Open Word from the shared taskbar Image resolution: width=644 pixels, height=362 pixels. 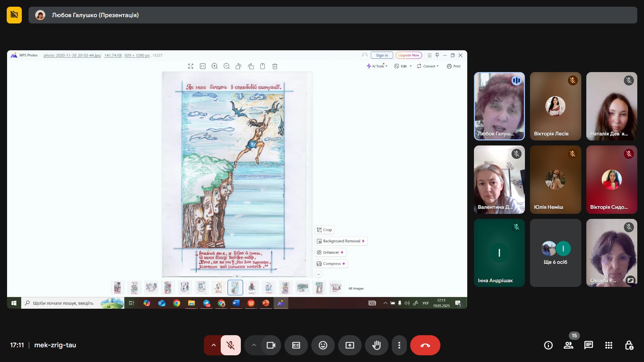click(x=236, y=303)
